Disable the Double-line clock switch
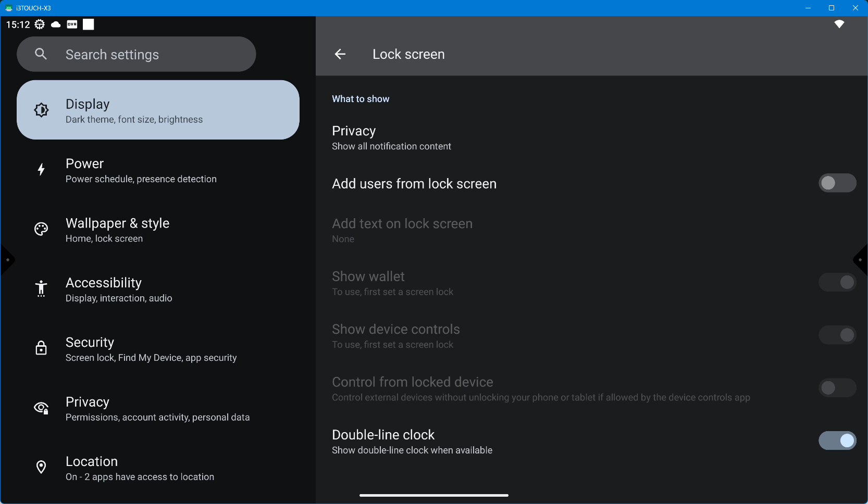868x504 pixels. pos(837,441)
